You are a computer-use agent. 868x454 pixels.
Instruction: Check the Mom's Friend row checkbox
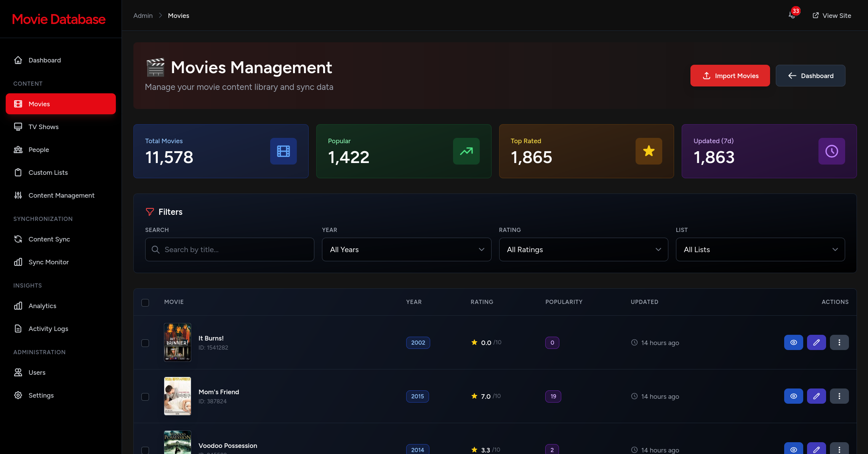coord(145,397)
